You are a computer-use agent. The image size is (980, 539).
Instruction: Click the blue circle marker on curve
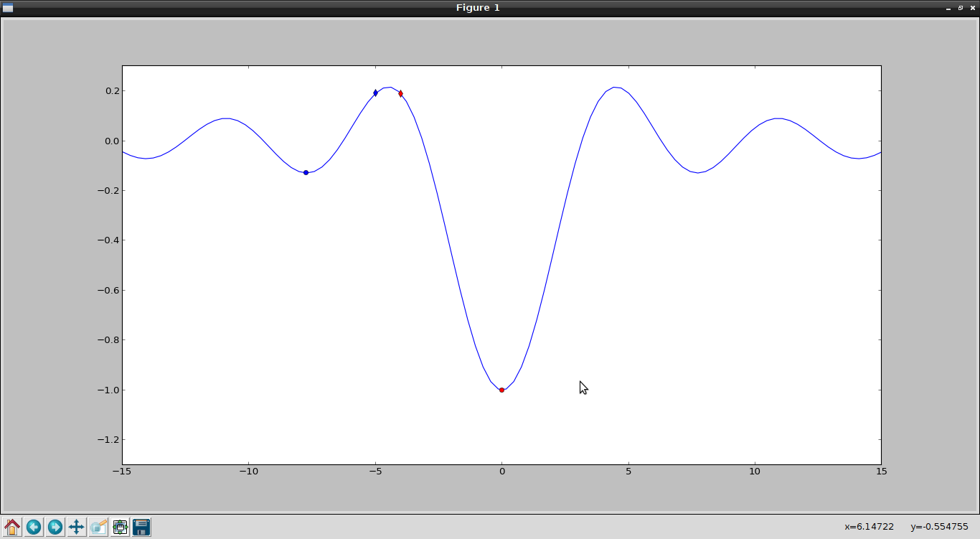click(306, 172)
